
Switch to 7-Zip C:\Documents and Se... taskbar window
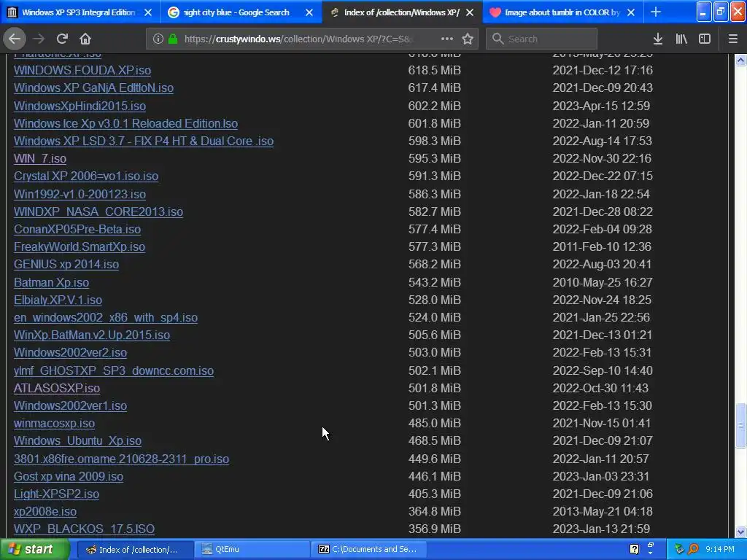[368, 550]
